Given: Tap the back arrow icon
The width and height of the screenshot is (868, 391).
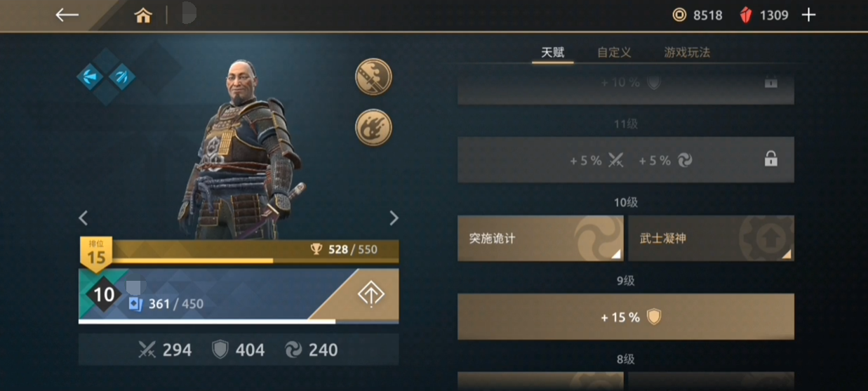Looking at the screenshot, I should coord(67,15).
